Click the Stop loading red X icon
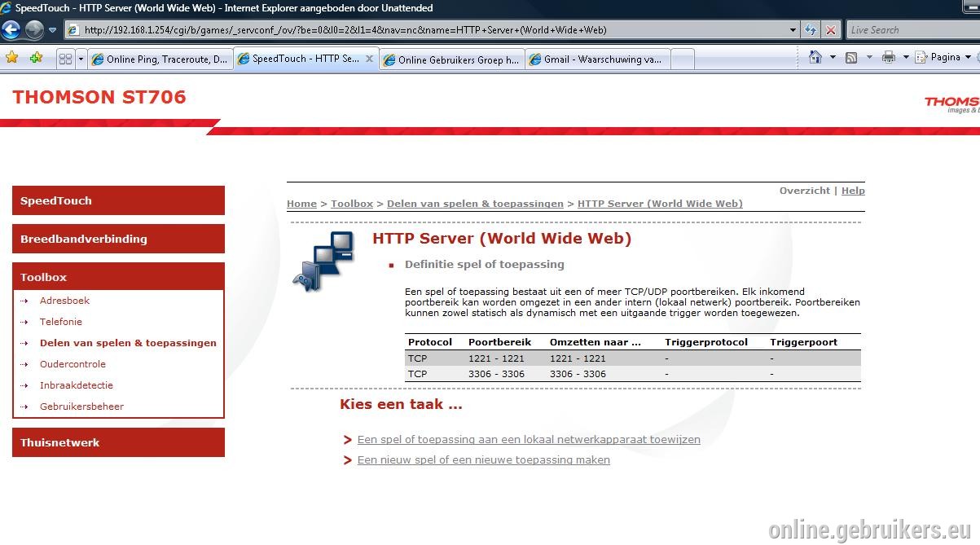The image size is (980, 545). 831,30
